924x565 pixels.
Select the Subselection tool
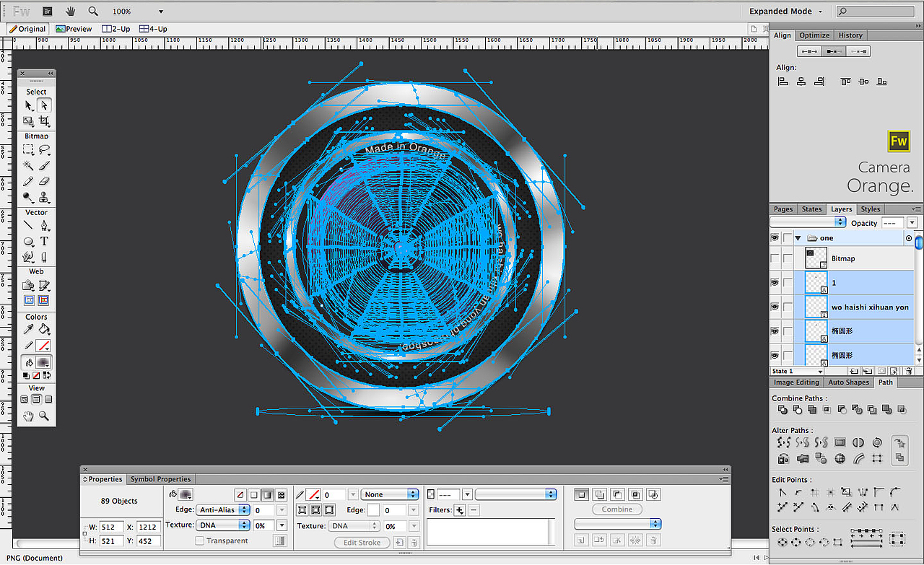click(x=44, y=105)
